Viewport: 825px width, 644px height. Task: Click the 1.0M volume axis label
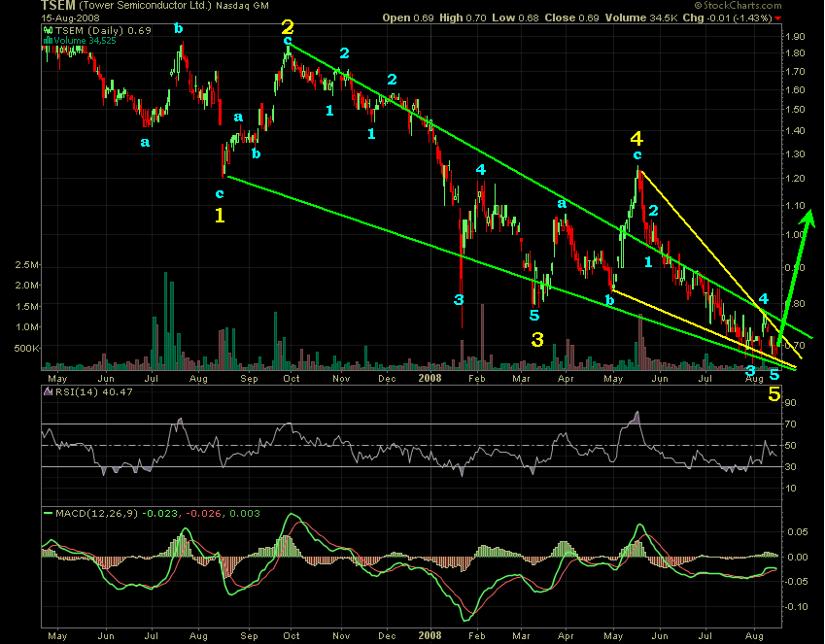tap(27, 326)
